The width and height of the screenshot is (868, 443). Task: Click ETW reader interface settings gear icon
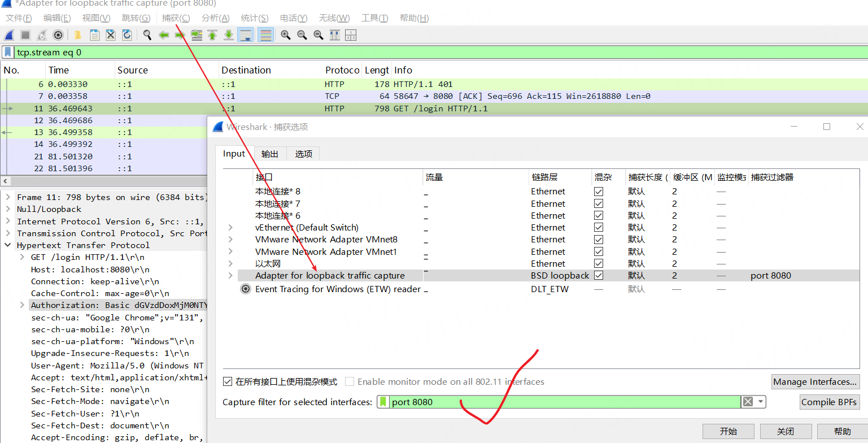click(x=246, y=289)
